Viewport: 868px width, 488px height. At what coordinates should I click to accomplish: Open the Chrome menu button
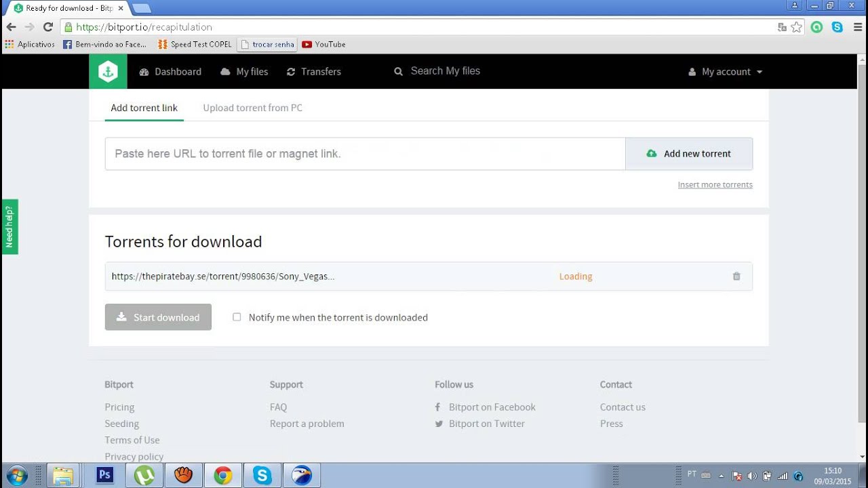point(857,27)
